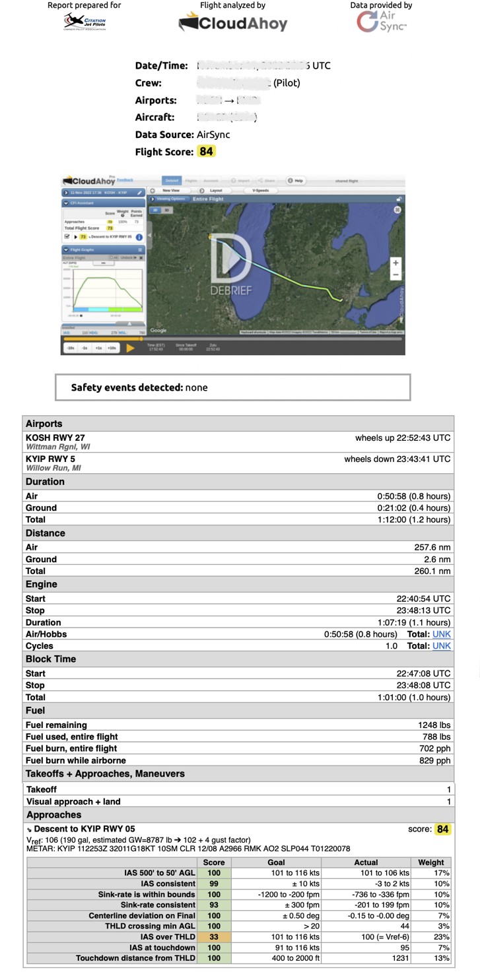This screenshot has width=480, height=980.
Task: Click the map lock icon
Action: coord(398,199)
